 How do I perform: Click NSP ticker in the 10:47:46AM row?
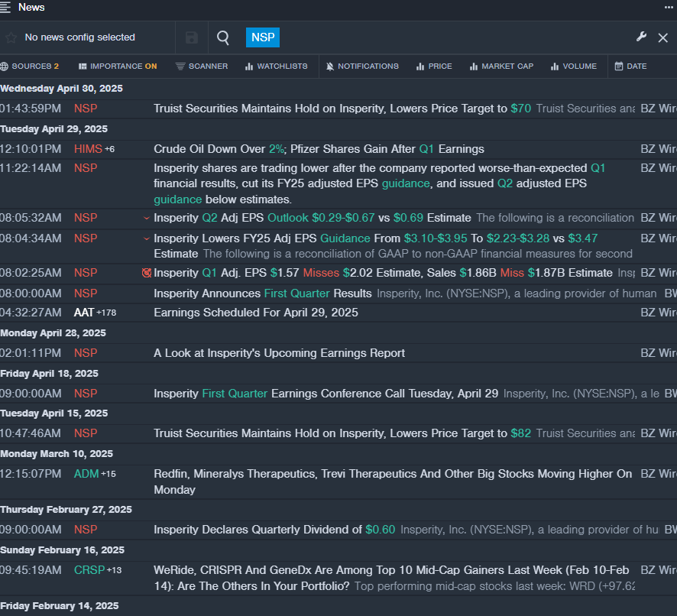[86, 433]
